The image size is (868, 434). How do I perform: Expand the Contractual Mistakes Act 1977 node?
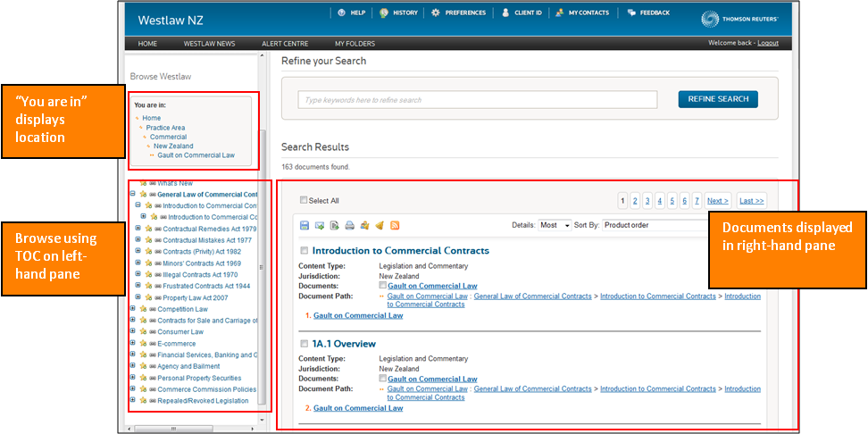(138, 240)
